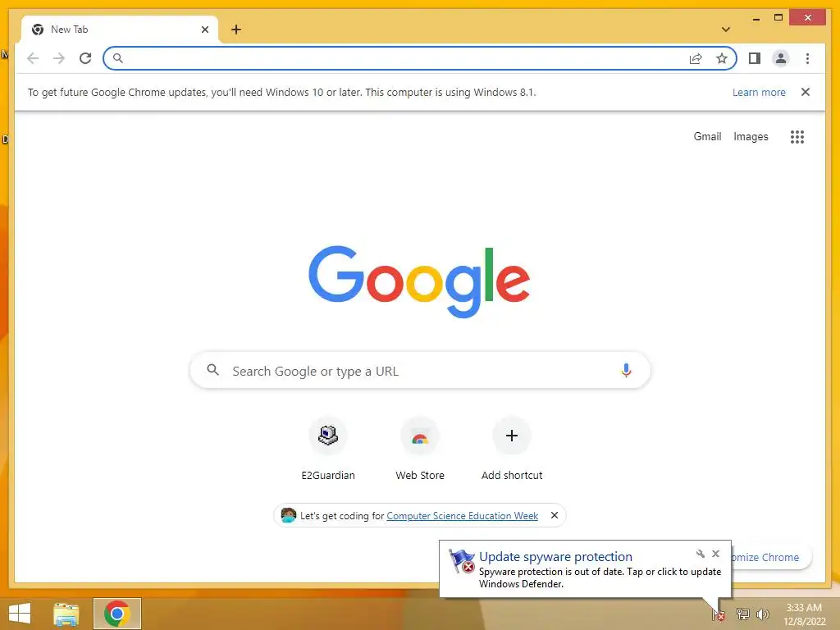Toggle the side panel icon

pyautogui.click(x=755, y=58)
